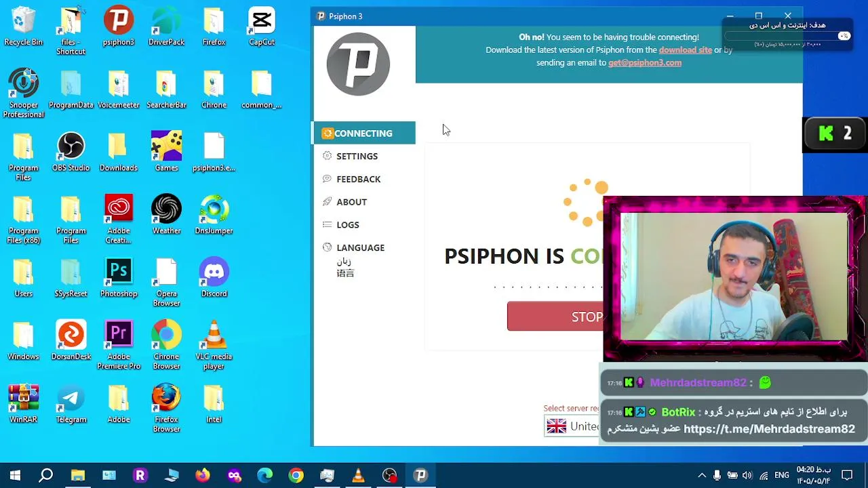The width and height of the screenshot is (868, 488).
Task: Launch Microsoft Edge from the taskbar
Action: pos(264,475)
